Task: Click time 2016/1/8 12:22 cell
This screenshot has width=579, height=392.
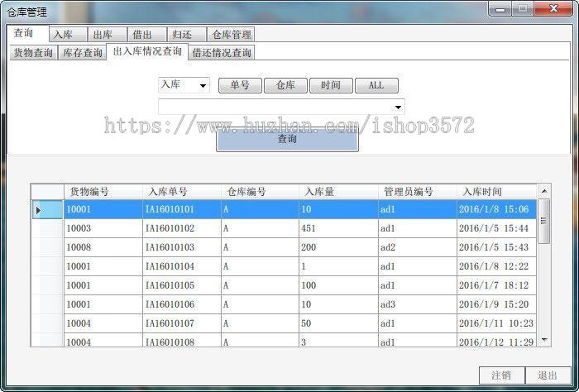Action: pos(496,266)
